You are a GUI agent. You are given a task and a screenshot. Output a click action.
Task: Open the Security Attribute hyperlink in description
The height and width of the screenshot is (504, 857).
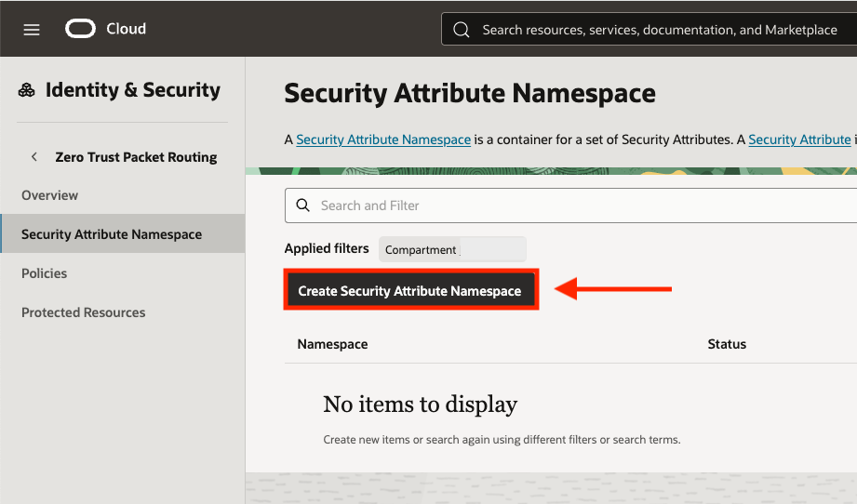pyautogui.click(x=799, y=139)
